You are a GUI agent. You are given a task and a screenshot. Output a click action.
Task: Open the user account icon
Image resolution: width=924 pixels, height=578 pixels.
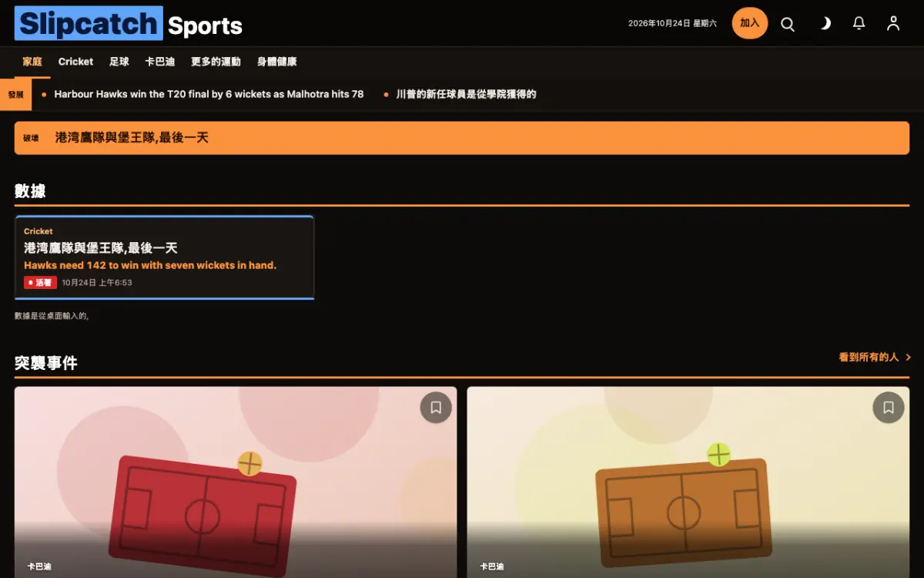coord(893,24)
